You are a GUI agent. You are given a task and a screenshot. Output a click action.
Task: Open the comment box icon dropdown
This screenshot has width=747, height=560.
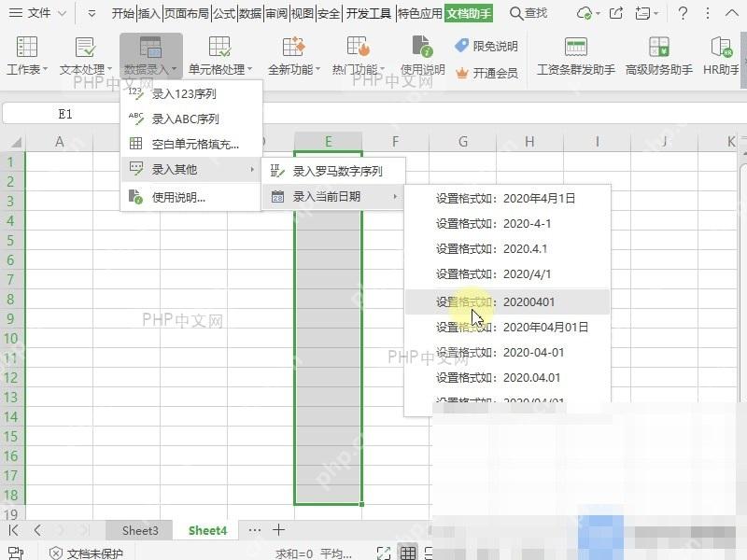tap(647, 13)
